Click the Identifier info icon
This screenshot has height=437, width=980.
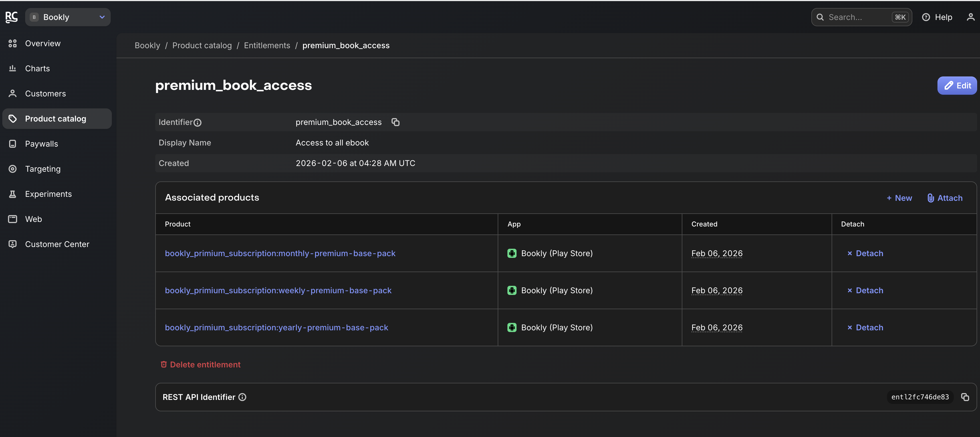197,122
